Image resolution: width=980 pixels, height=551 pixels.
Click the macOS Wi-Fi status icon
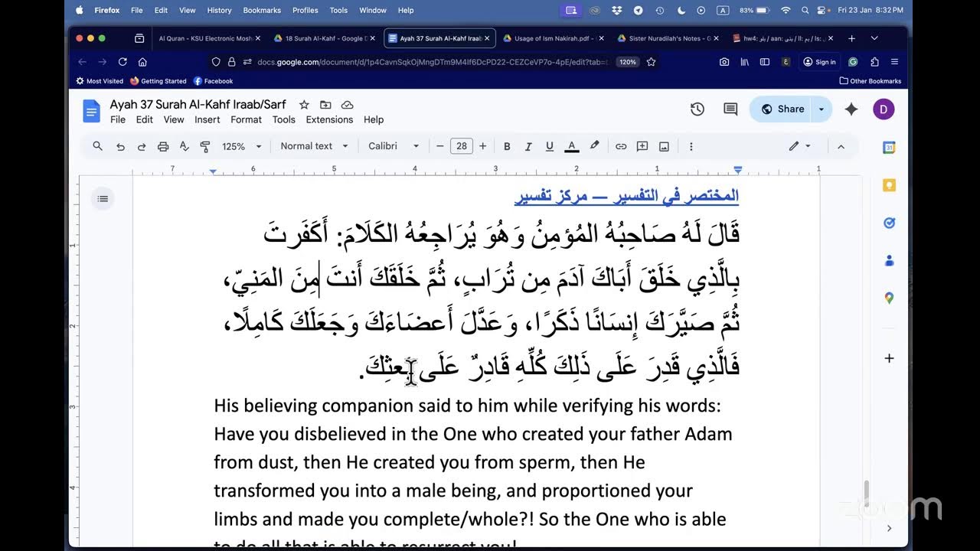tap(786, 10)
